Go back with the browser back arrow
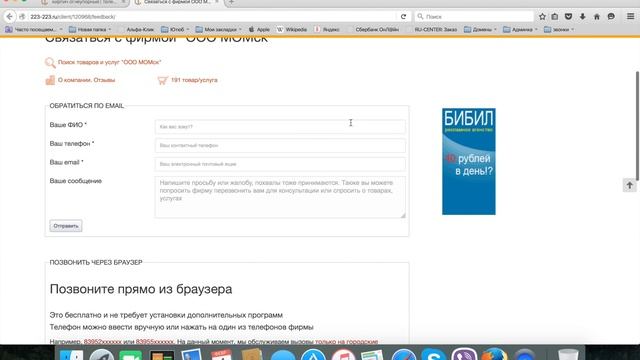 point(9,17)
